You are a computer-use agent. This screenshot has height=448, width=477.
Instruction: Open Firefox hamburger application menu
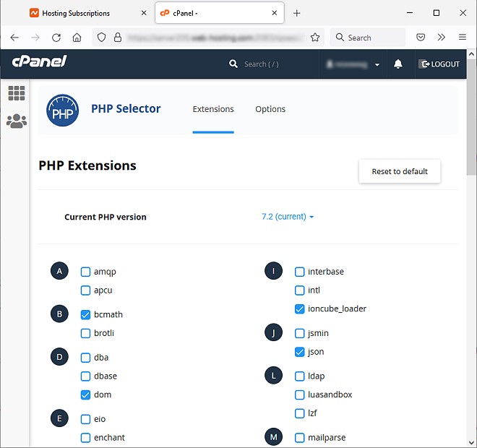463,37
